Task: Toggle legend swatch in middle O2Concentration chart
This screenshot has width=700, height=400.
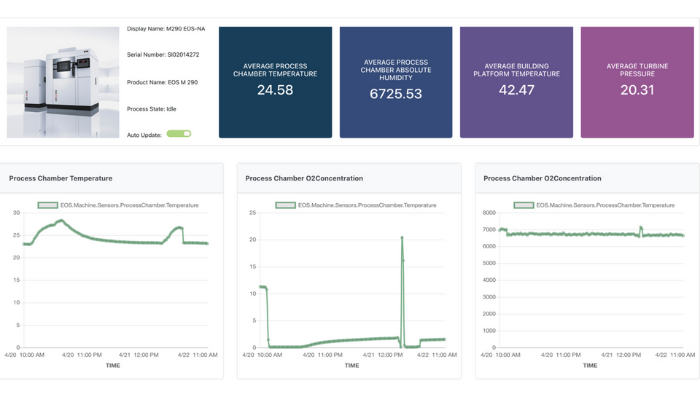Action: [286, 205]
